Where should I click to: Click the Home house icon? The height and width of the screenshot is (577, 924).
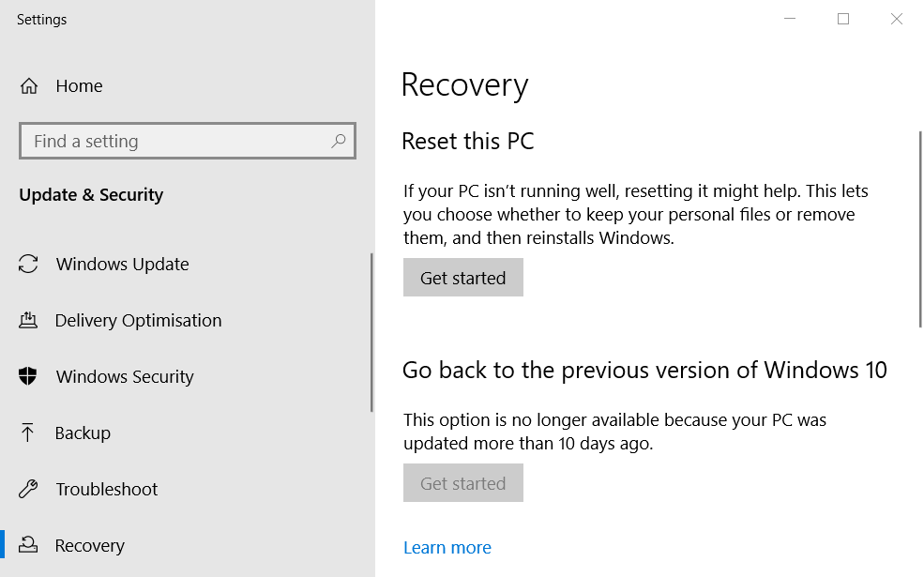coord(29,86)
